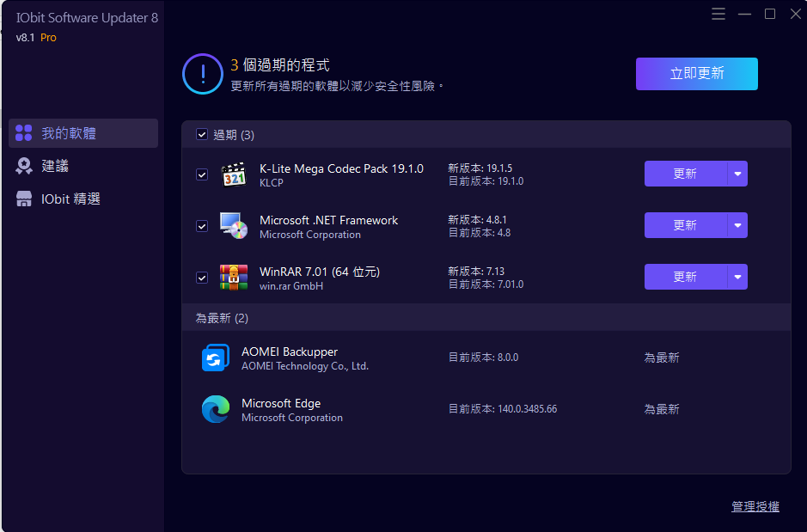Close the IObit Software Updater window
The image size is (807, 532).
[796, 14]
